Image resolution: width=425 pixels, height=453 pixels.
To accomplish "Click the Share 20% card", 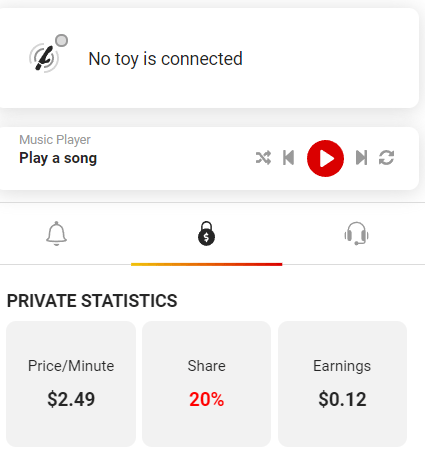I will click(x=206, y=384).
